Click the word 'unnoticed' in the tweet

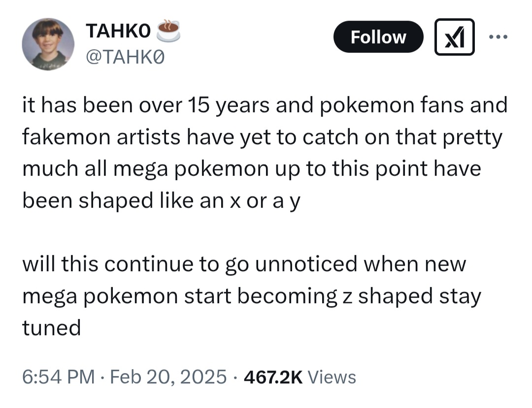(306, 264)
